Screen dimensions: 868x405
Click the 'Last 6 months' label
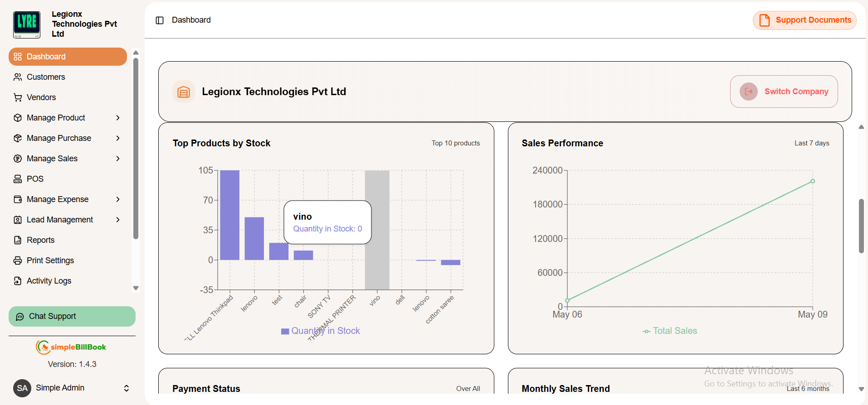point(808,389)
